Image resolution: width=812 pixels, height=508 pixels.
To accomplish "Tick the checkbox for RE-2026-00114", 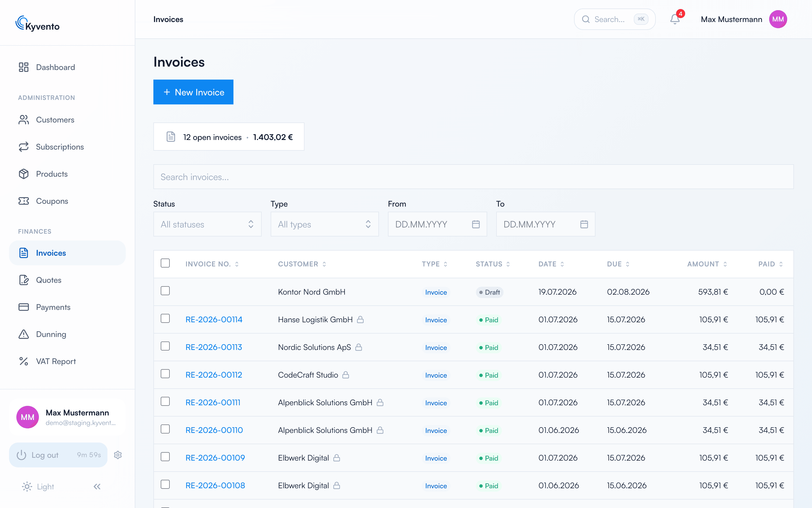I will click(x=165, y=319).
